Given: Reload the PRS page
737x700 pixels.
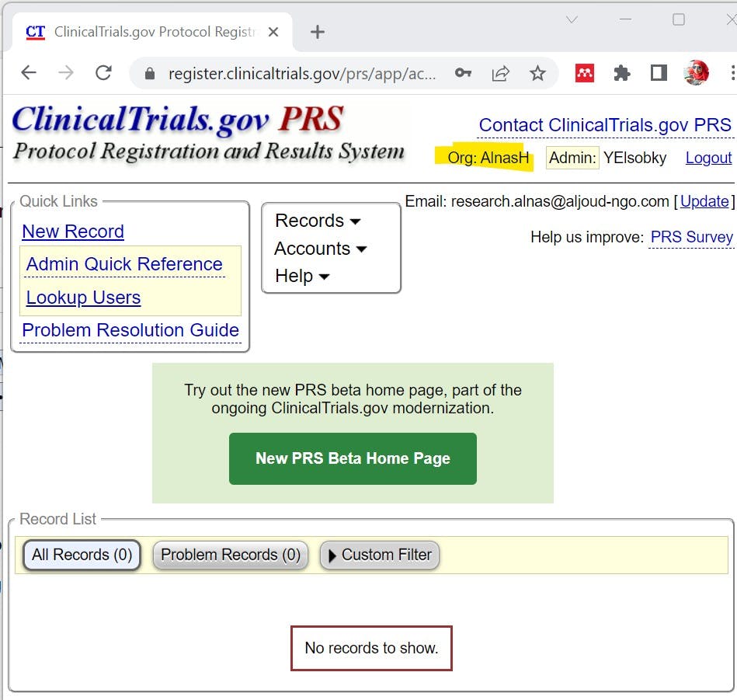Looking at the screenshot, I should coord(103,72).
